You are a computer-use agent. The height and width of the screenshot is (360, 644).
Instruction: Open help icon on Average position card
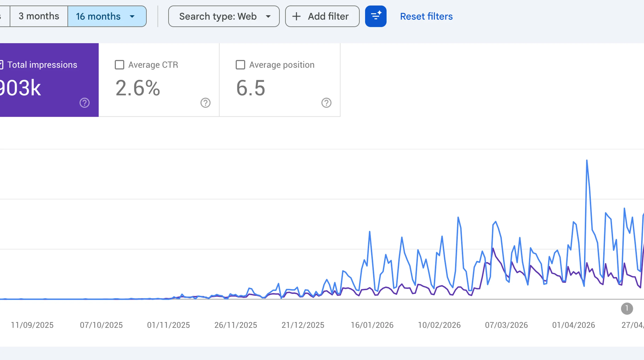(326, 103)
